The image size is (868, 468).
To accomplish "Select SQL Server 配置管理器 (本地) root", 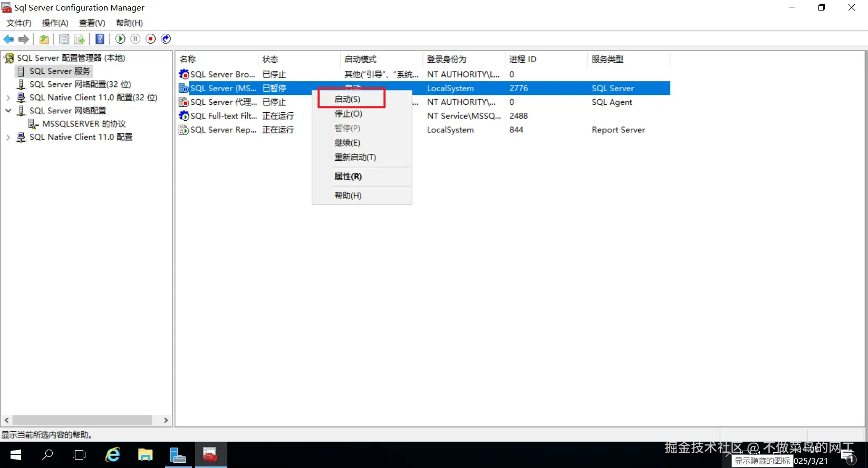I will coord(71,58).
